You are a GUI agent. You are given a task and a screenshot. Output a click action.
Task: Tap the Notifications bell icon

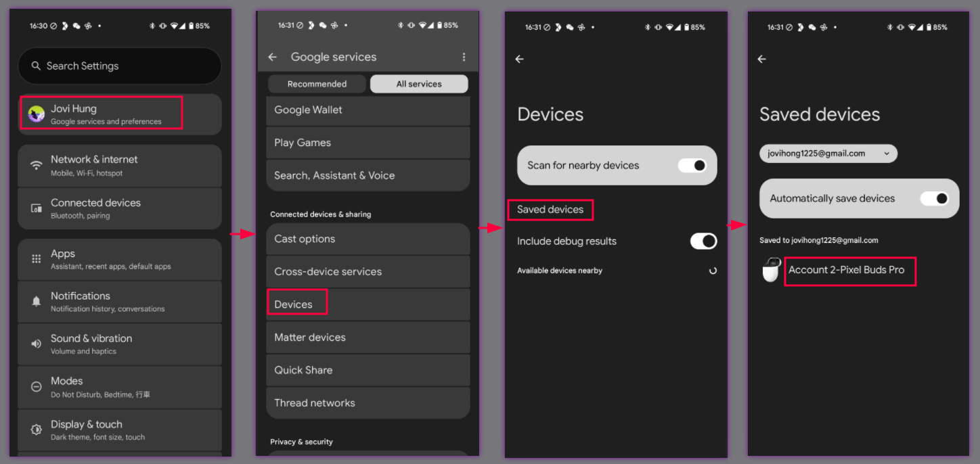click(x=36, y=301)
